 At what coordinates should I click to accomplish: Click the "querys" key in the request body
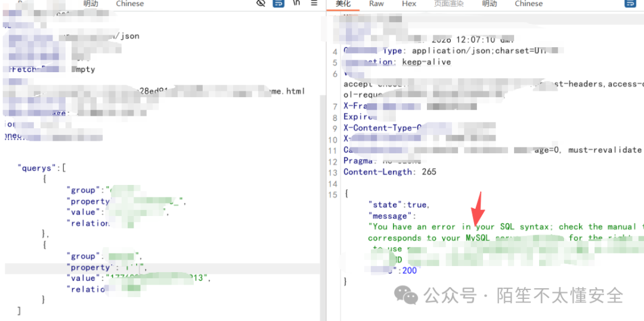pos(36,168)
